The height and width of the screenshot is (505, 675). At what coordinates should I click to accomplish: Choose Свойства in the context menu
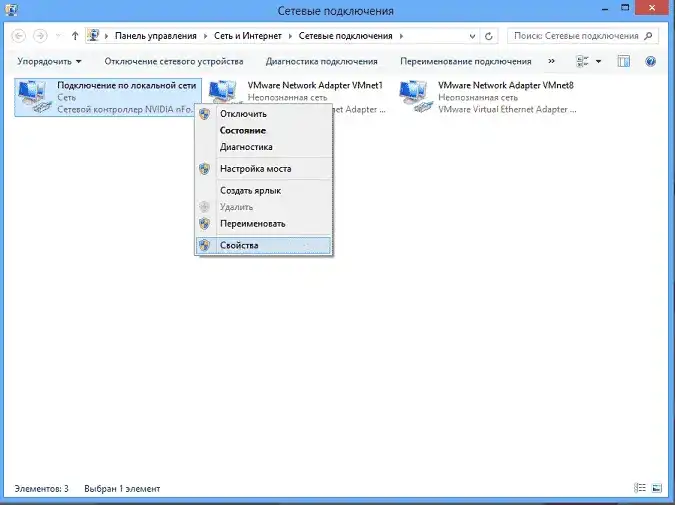point(263,245)
